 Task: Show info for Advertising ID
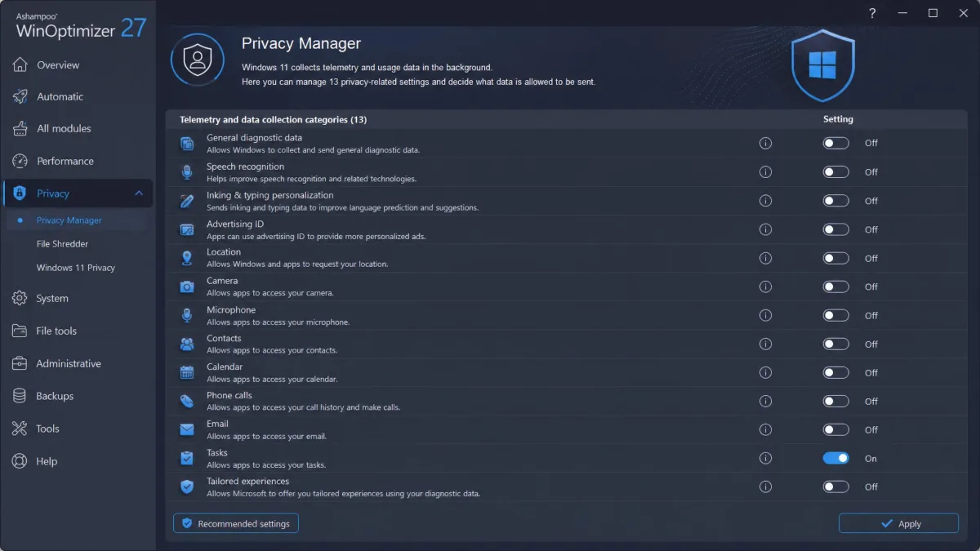point(765,229)
